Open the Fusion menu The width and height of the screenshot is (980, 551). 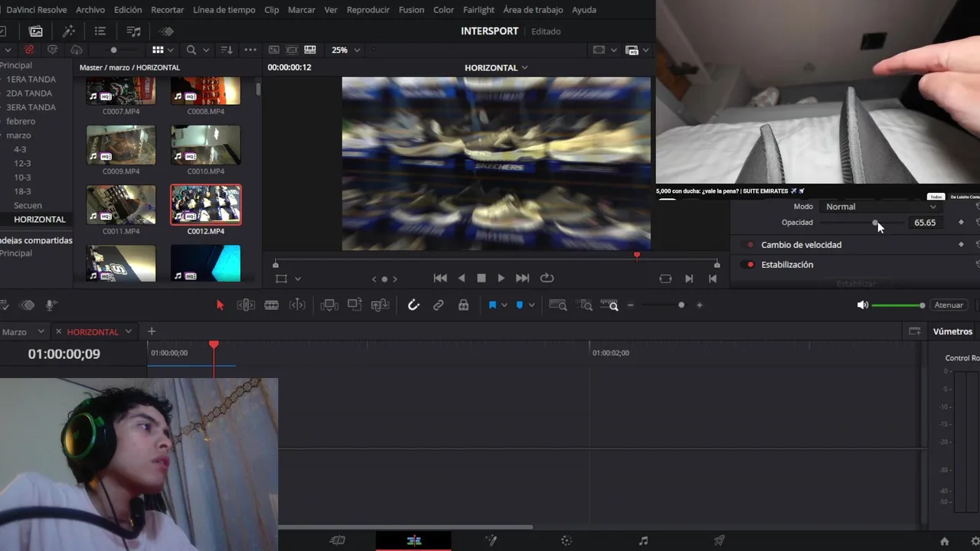click(411, 10)
